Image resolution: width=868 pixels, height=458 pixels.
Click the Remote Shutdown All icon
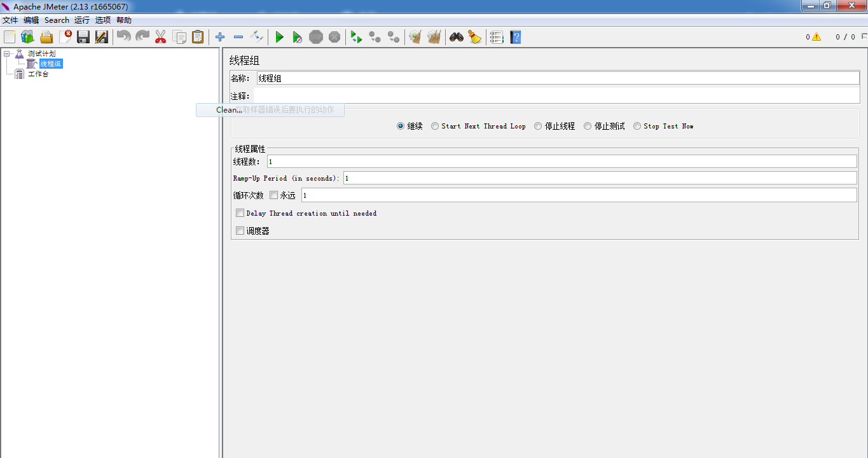(x=394, y=37)
